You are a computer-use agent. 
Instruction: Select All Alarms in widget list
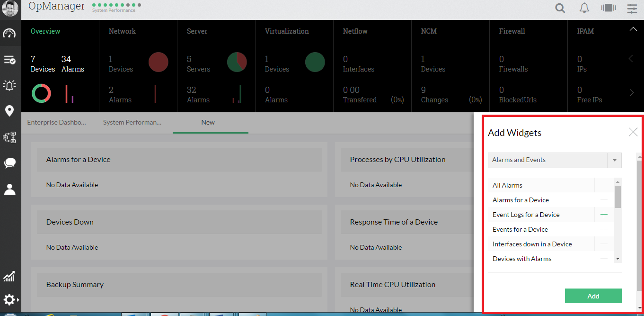[x=507, y=185]
